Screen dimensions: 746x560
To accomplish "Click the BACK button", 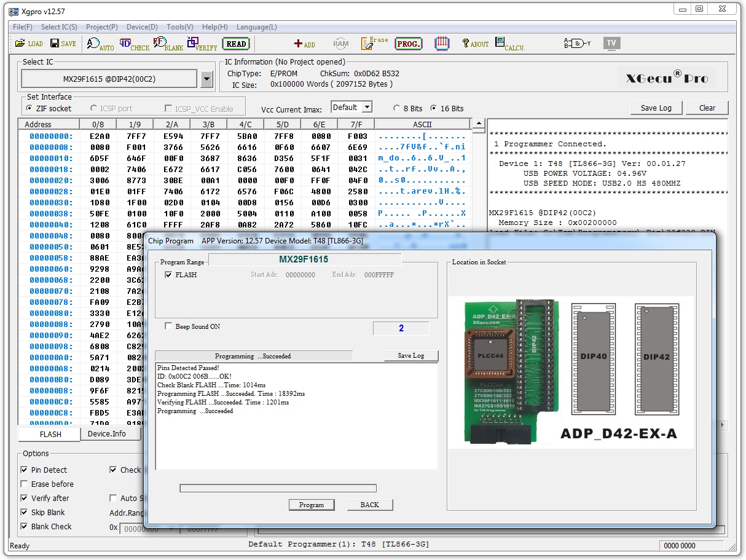I will (369, 505).
